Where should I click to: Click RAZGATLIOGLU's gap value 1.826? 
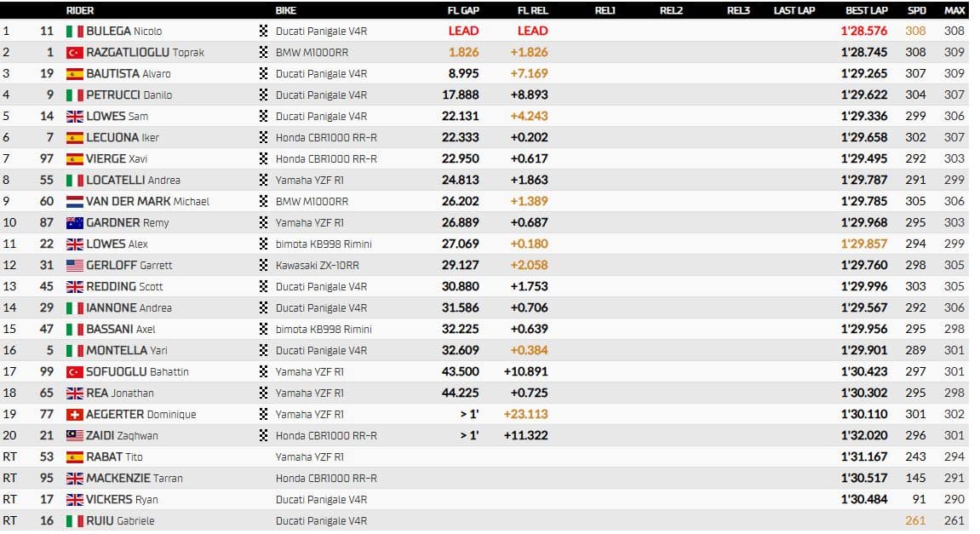(464, 53)
